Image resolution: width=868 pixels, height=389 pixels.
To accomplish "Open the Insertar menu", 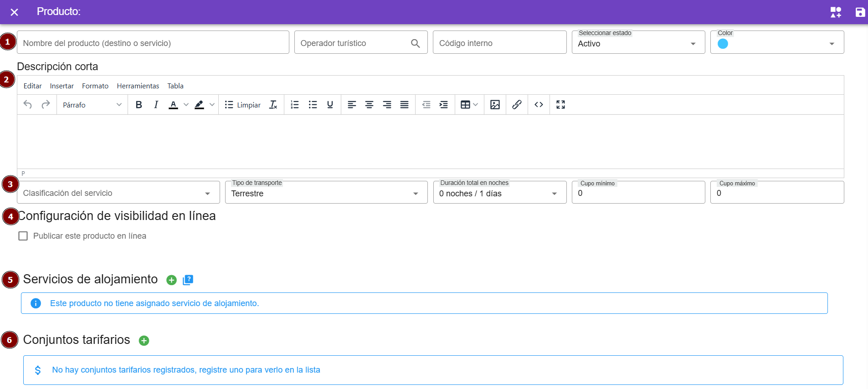I will (x=62, y=86).
